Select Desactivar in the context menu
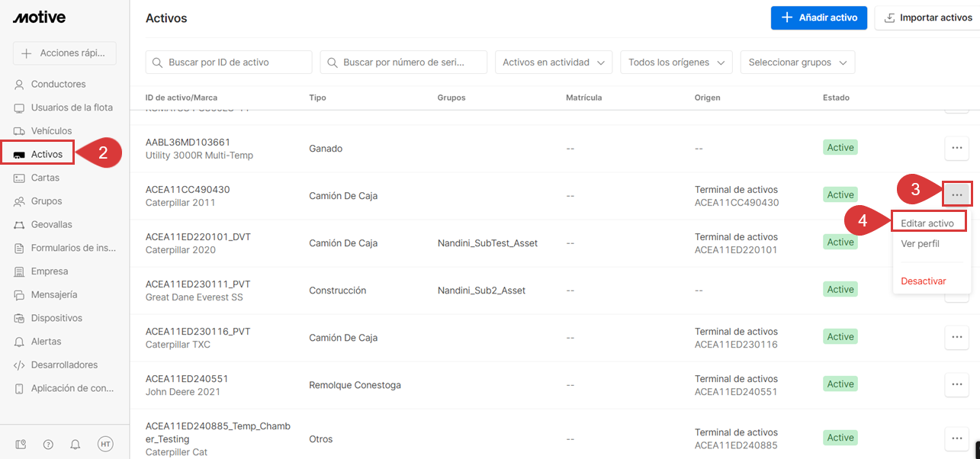Screen dimensions: 980x459 923,281
